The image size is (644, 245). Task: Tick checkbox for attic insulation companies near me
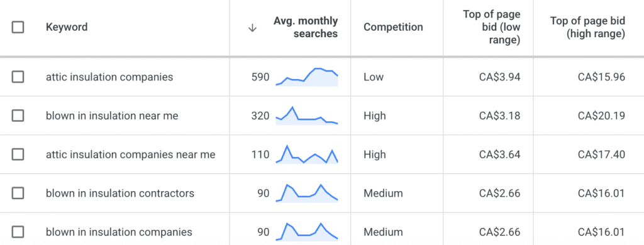18,155
